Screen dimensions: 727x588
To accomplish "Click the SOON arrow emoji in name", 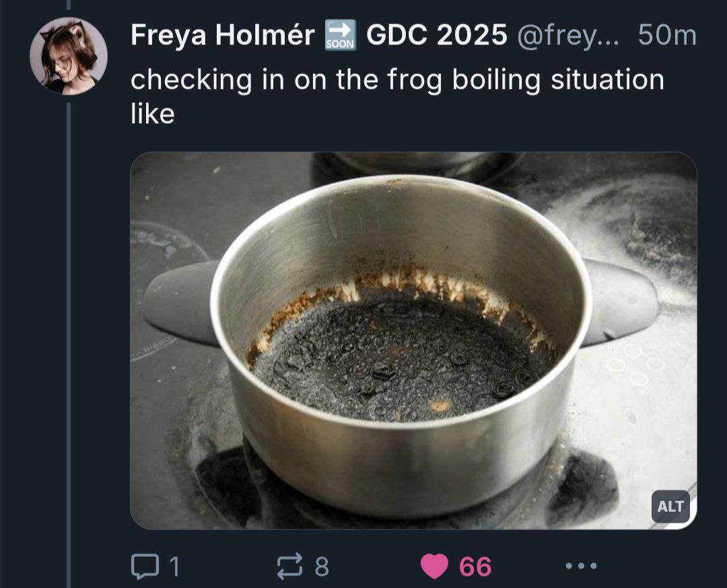I will pos(341,35).
